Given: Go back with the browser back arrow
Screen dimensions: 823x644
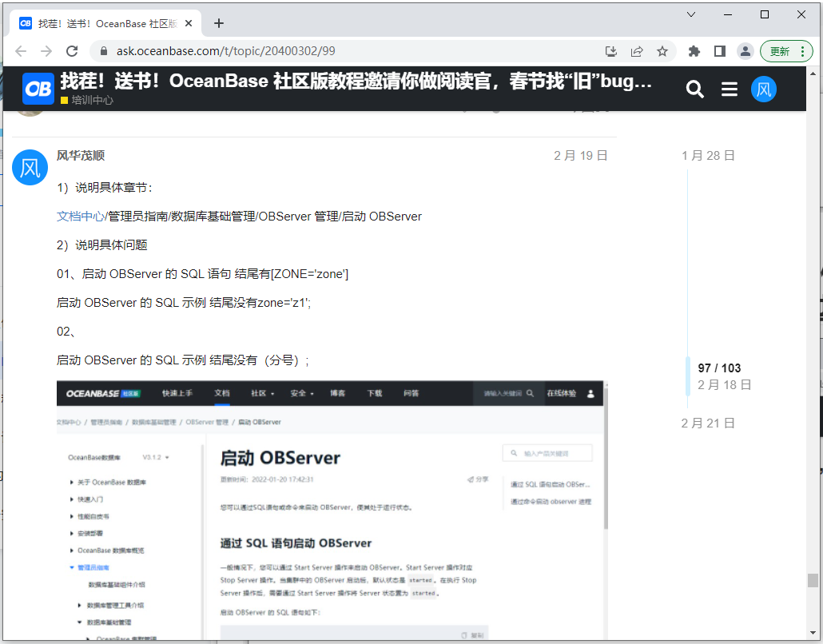Looking at the screenshot, I should point(21,51).
